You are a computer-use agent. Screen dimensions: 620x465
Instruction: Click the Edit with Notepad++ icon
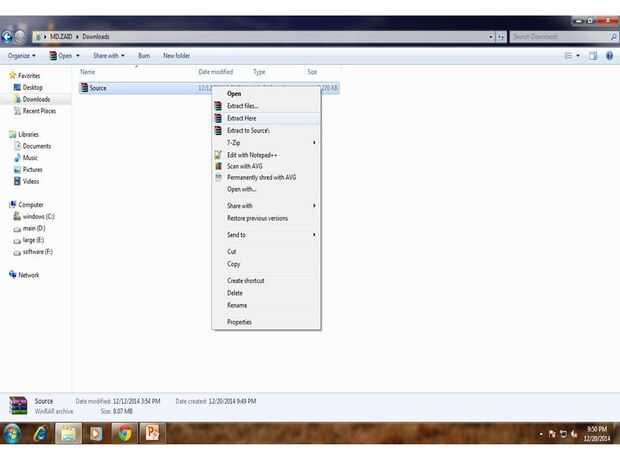(x=218, y=155)
